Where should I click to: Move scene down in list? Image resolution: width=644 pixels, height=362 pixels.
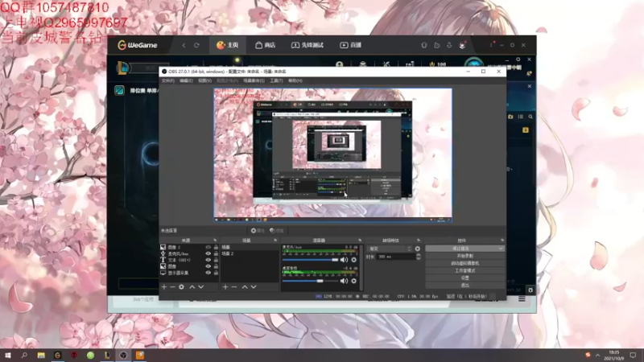tap(254, 287)
